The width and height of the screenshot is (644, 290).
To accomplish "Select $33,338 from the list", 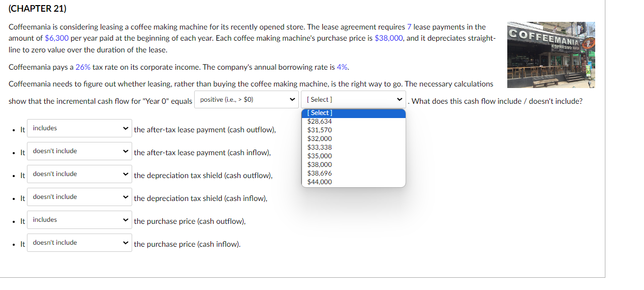I will pyautogui.click(x=354, y=148).
